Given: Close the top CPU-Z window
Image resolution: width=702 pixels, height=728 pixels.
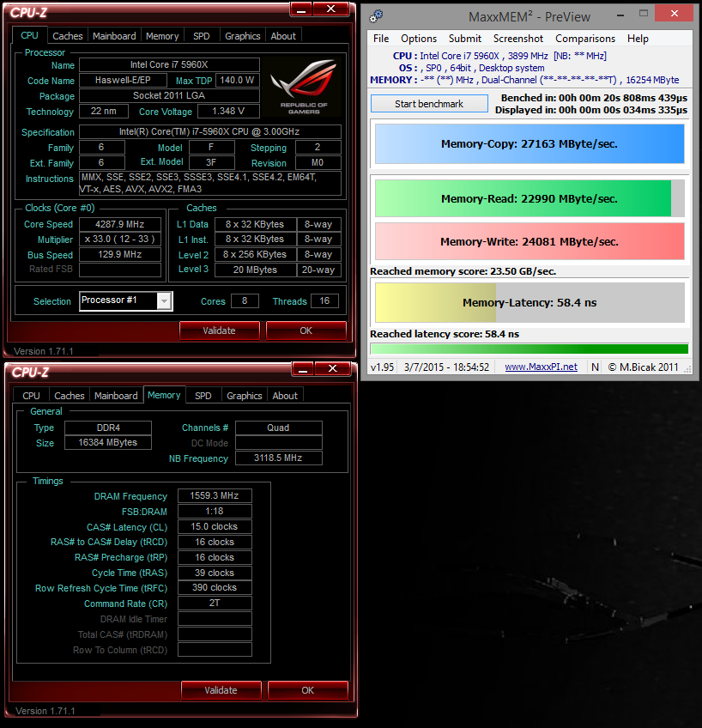Looking at the screenshot, I should tap(330, 9).
